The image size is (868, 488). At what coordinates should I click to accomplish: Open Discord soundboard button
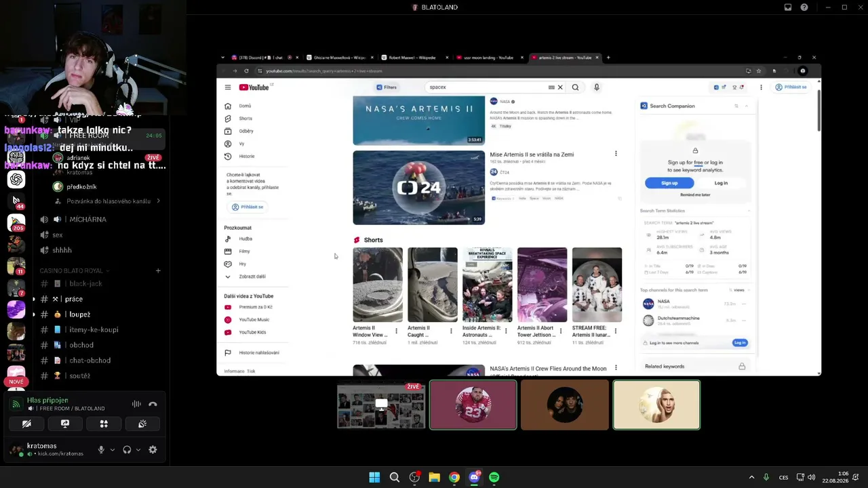(x=142, y=424)
